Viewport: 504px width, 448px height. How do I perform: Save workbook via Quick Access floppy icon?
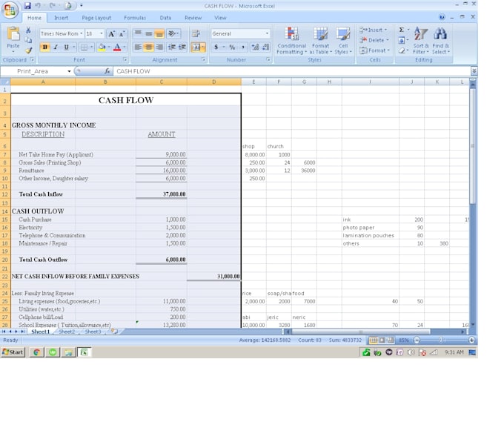pyautogui.click(x=27, y=5)
